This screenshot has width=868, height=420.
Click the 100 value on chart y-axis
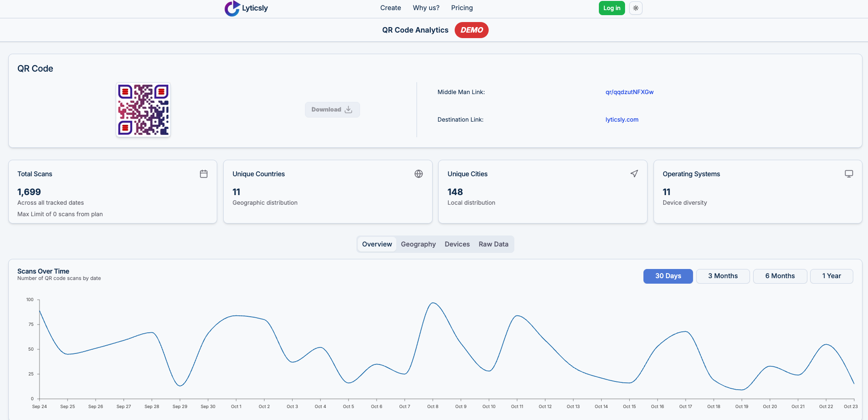coord(30,300)
